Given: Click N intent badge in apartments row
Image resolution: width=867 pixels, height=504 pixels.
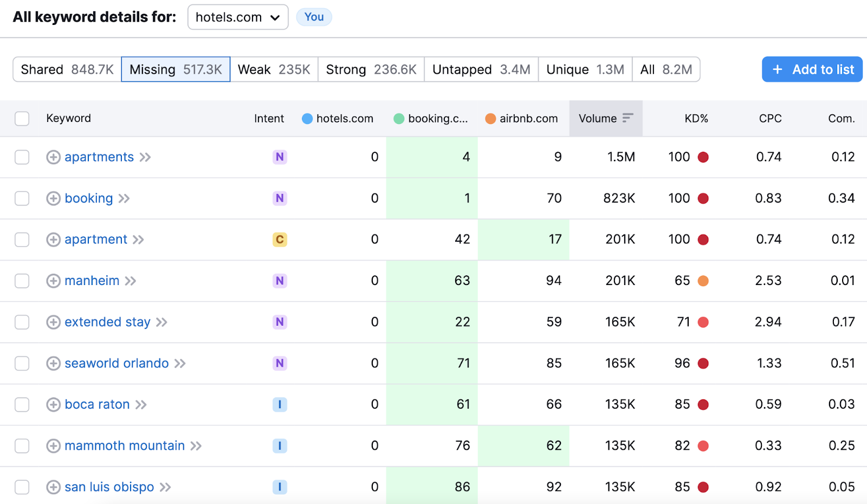Looking at the screenshot, I should [280, 157].
